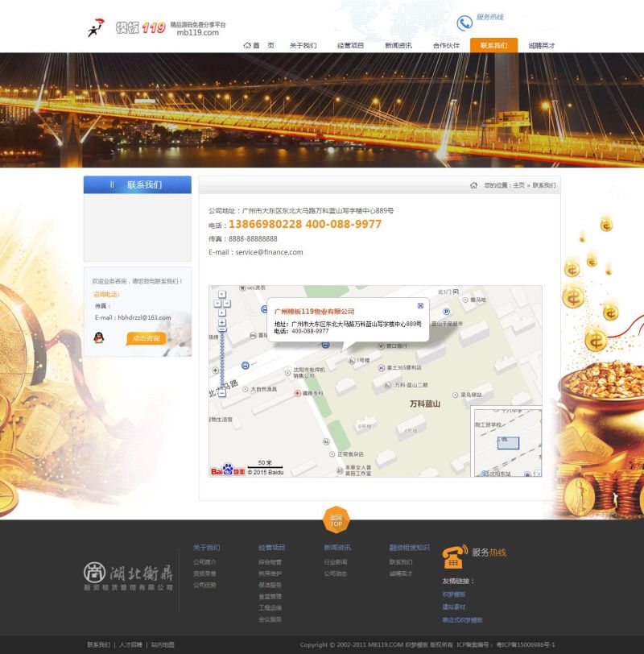Open footer link 食堂管理
Screen dimensions: 644x654
[x=270, y=597]
